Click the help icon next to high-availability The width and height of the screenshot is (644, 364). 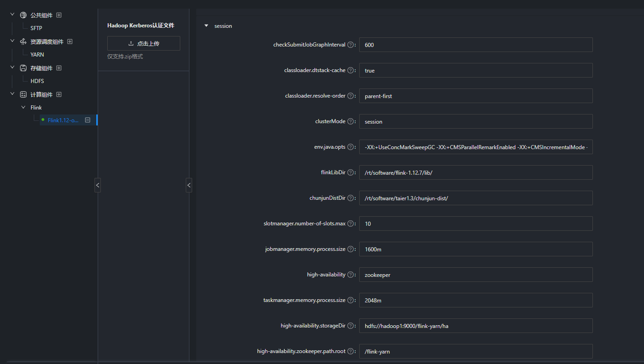click(x=351, y=275)
